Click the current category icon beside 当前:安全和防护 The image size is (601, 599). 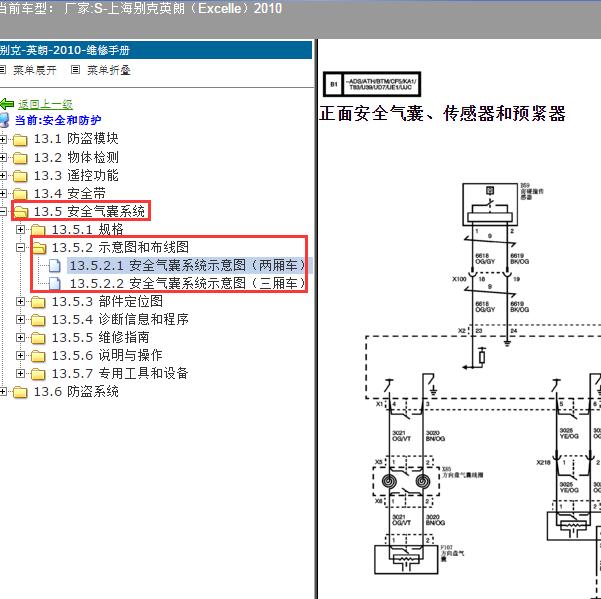4,120
